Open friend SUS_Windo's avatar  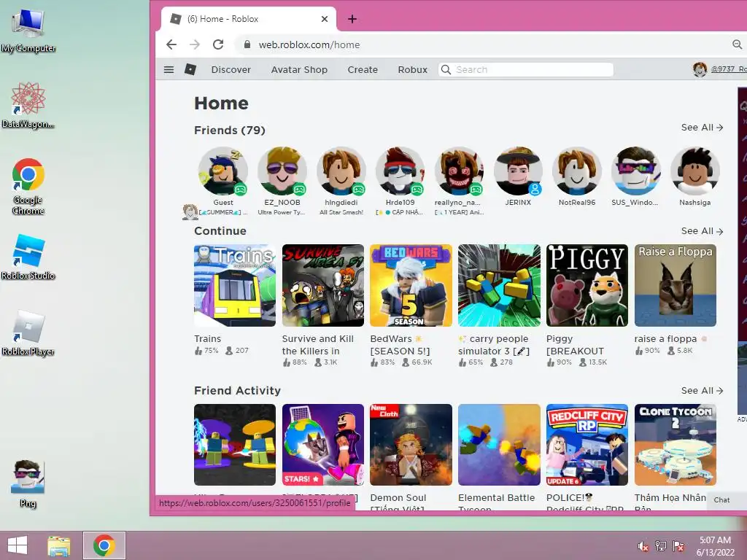[x=636, y=171]
